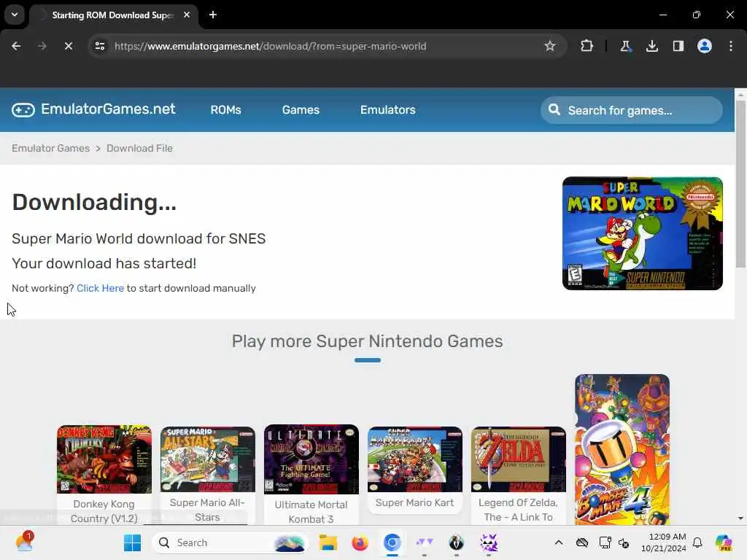Open Super Mario Kart cover thumbnail

tap(415, 459)
